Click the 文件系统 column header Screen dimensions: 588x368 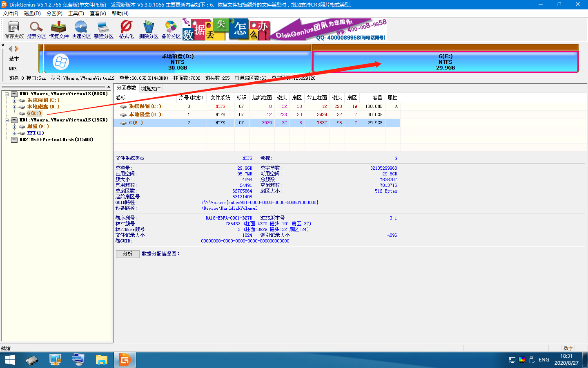point(220,98)
